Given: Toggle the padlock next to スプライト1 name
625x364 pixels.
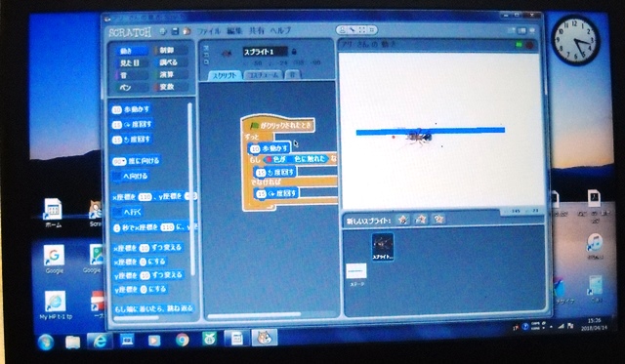Looking at the screenshot, I should tap(294, 52).
